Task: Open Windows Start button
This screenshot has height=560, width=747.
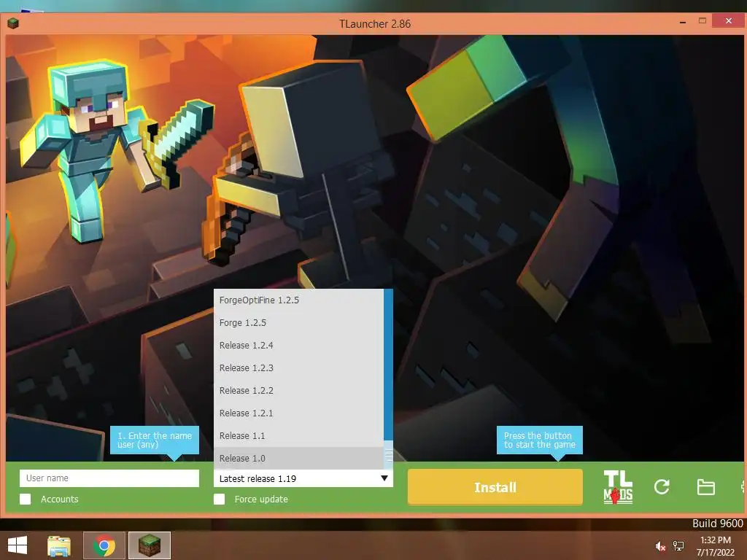Action: (x=18, y=545)
